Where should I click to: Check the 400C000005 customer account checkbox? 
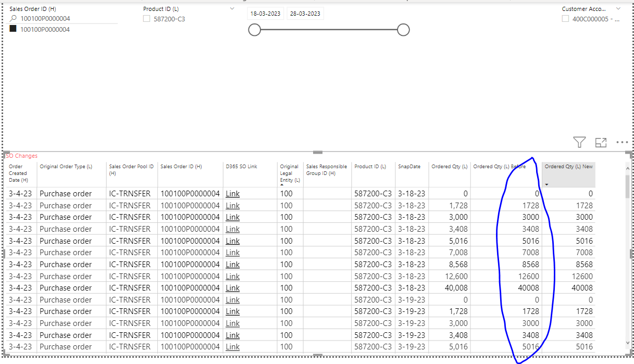[x=565, y=19]
